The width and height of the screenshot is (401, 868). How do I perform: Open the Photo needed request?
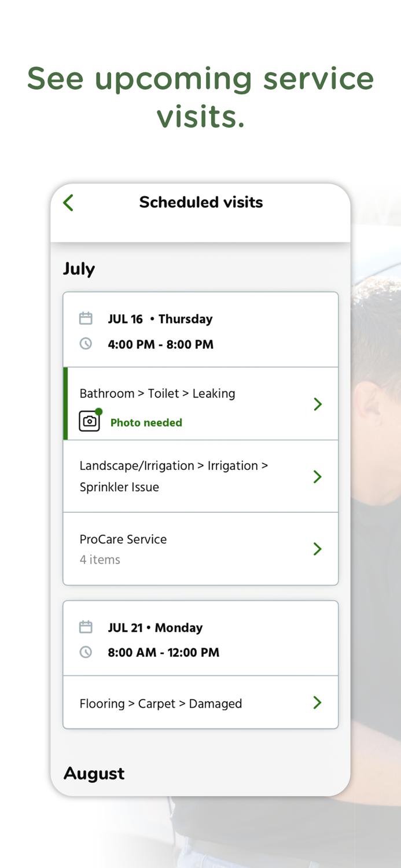(146, 422)
